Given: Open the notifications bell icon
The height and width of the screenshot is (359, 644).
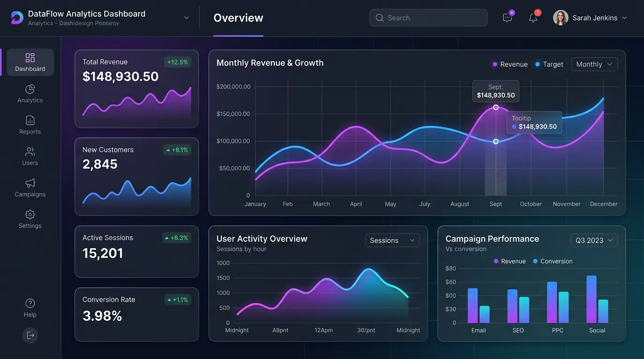Looking at the screenshot, I should [533, 18].
